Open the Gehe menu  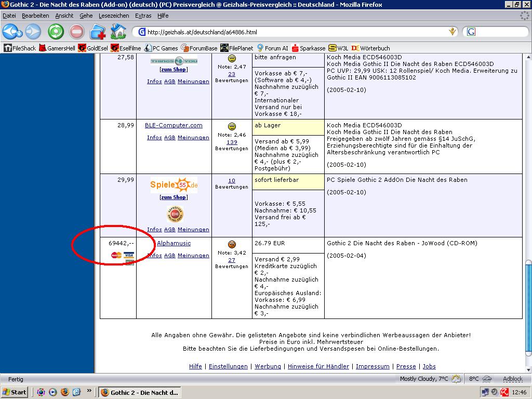coord(86,16)
